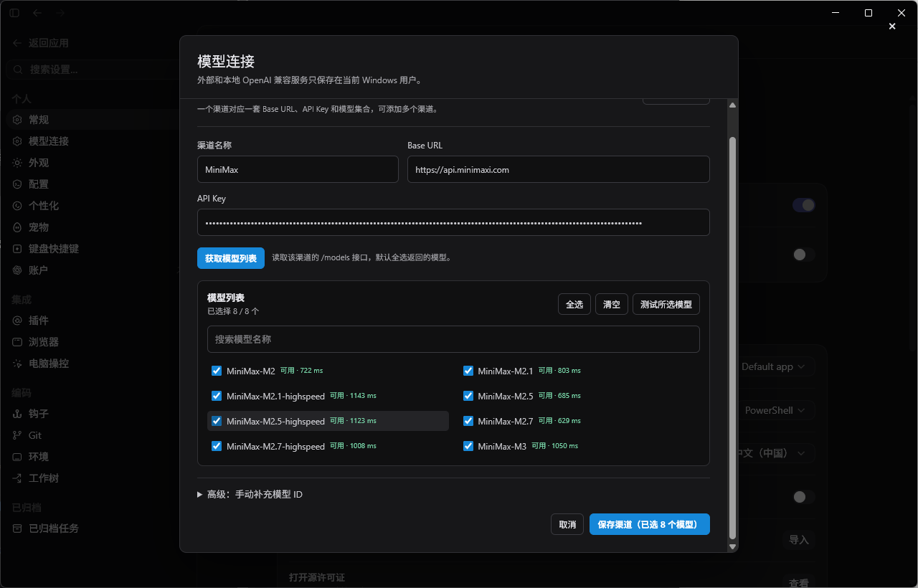
Task: Click the 已归档任务 archive icon
Action: 17,528
